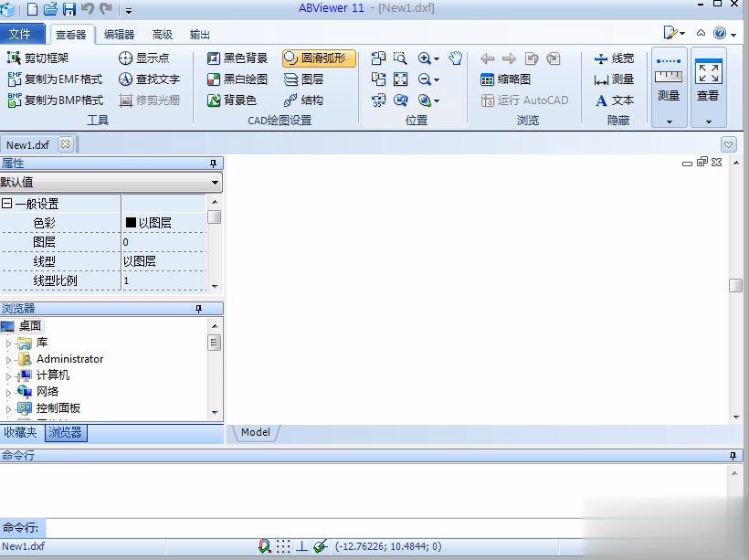Toggle ortho mode in status bar
The width and height of the screenshot is (749, 560).
[x=301, y=546]
